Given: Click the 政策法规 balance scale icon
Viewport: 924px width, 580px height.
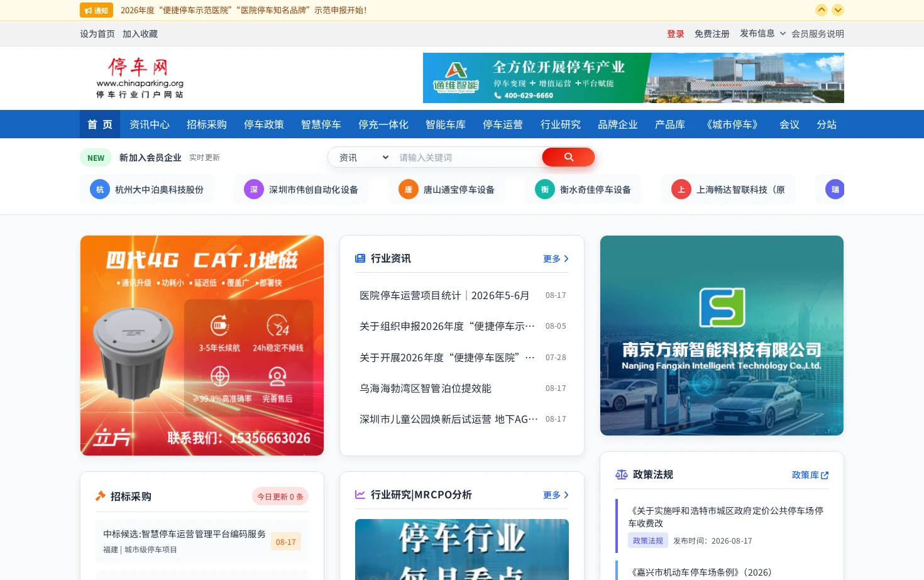Looking at the screenshot, I should [622, 474].
